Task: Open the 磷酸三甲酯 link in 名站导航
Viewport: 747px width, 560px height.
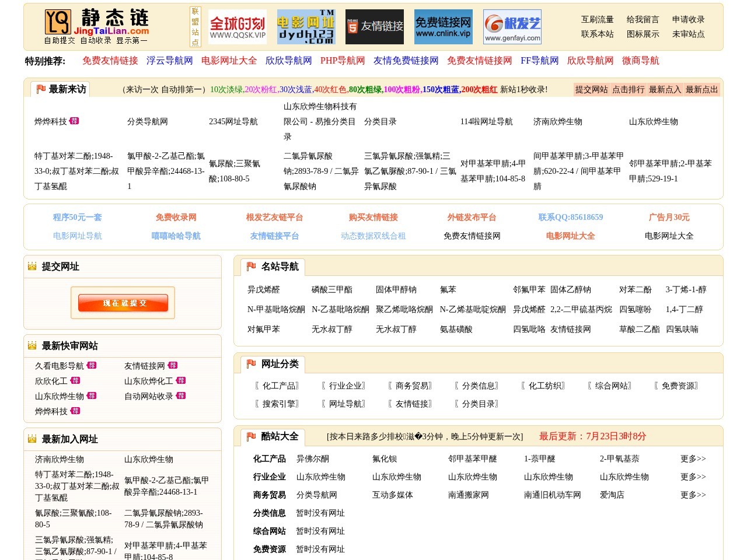Action: pos(332,289)
